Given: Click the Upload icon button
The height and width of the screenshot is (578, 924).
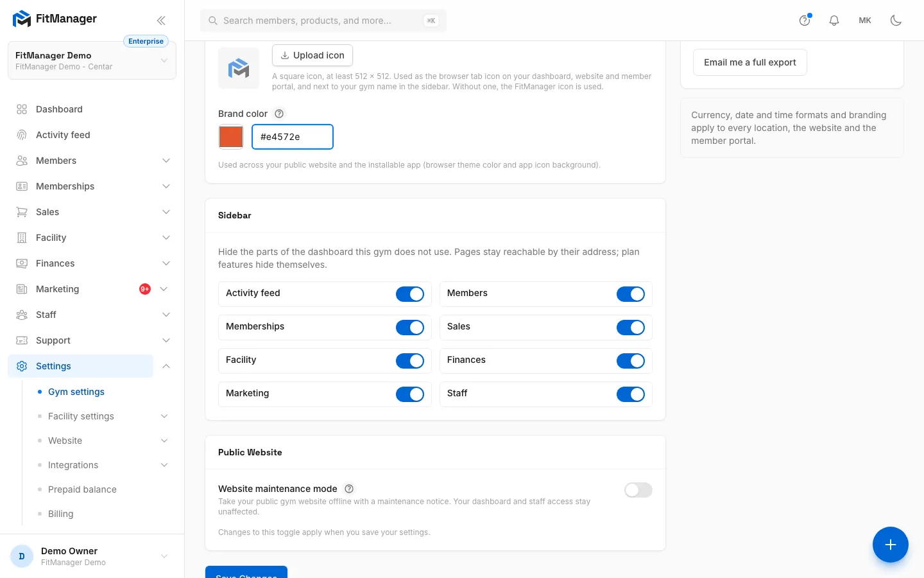Looking at the screenshot, I should 312,55.
